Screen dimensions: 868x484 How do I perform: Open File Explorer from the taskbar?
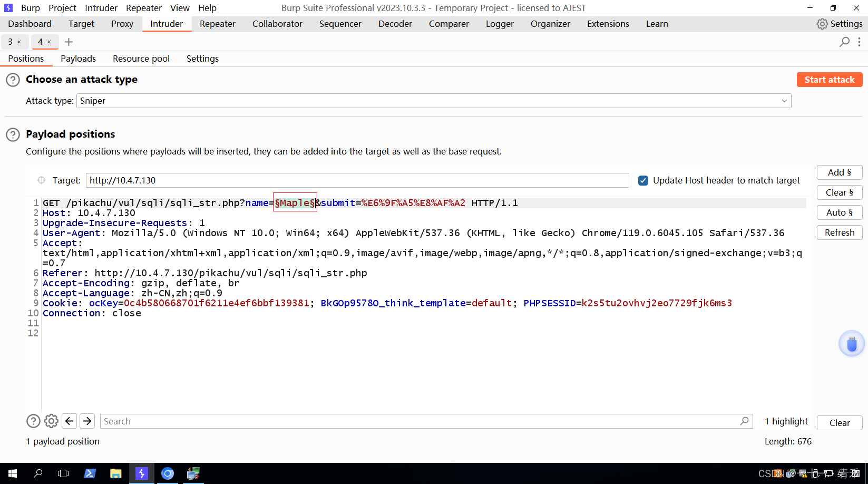(115, 473)
